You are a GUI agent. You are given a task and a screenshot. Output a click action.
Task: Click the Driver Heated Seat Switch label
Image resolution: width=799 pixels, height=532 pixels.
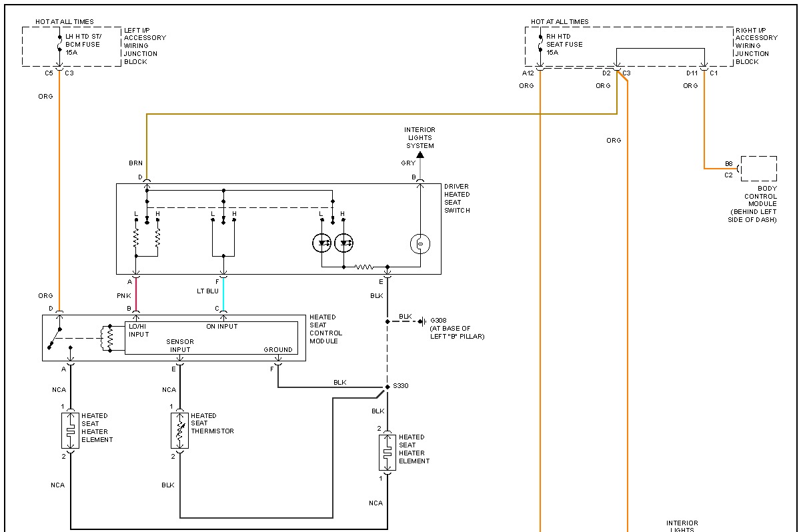click(x=457, y=198)
